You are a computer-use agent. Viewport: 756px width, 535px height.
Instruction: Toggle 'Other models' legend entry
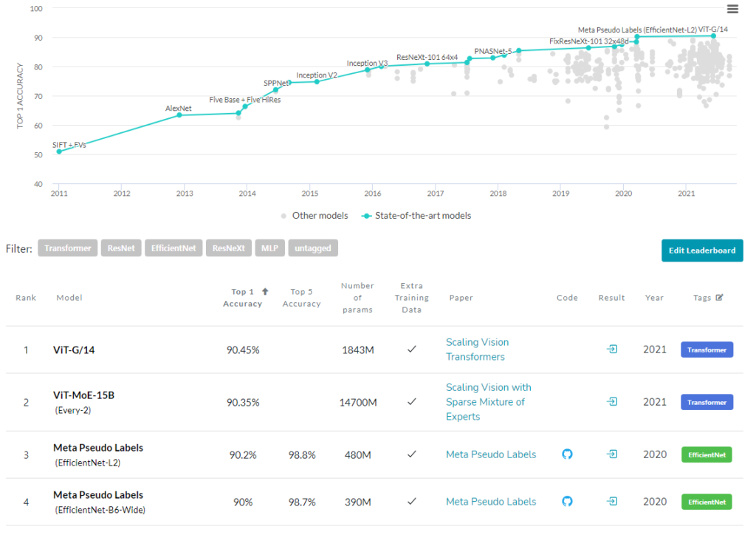tap(317, 216)
